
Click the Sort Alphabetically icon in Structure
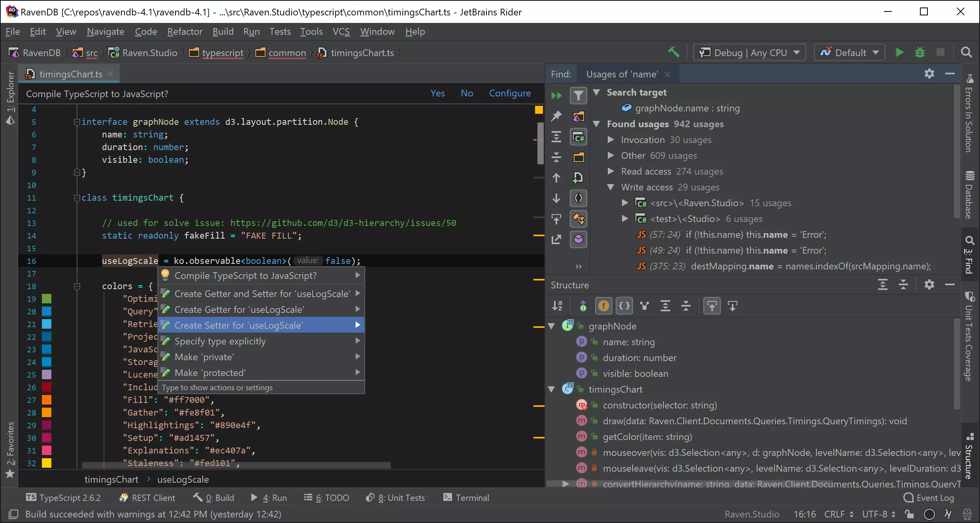557,306
